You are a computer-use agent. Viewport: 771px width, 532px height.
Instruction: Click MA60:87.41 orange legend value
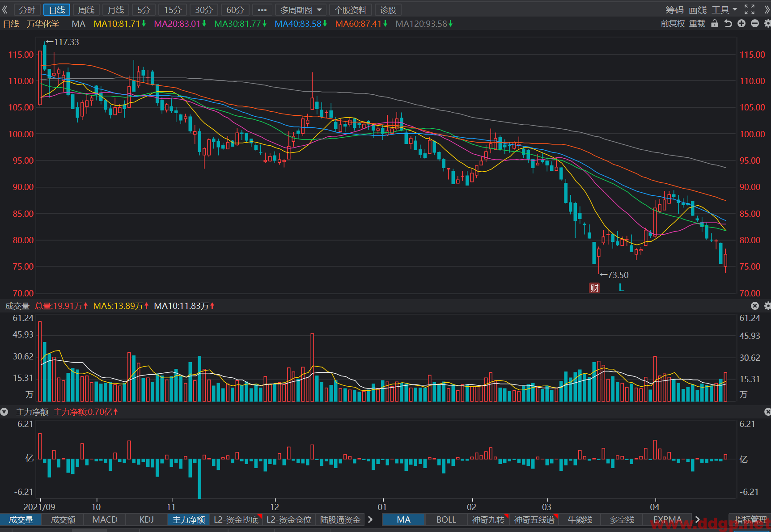(361, 24)
